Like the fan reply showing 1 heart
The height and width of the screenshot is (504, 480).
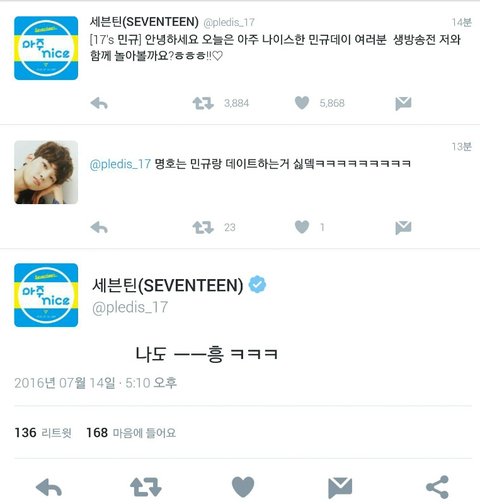[x=302, y=227]
